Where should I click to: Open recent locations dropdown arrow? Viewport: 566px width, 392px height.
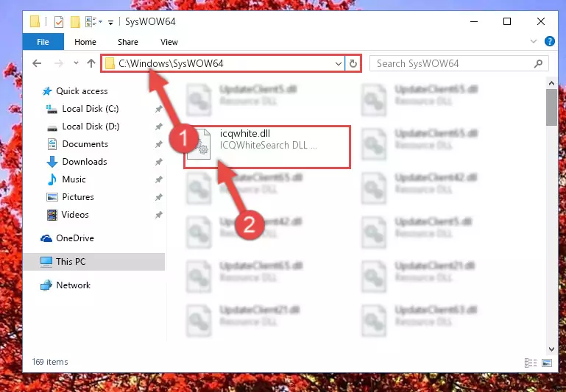click(x=76, y=63)
